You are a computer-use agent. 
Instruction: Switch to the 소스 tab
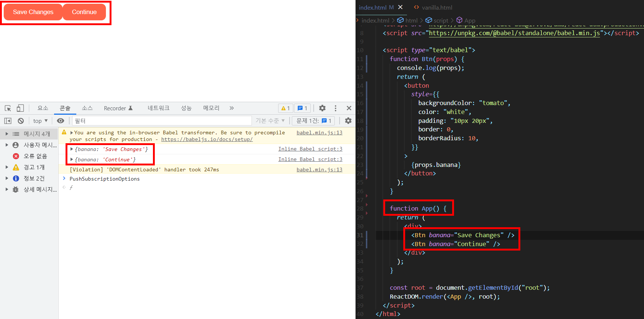(87, 108)
